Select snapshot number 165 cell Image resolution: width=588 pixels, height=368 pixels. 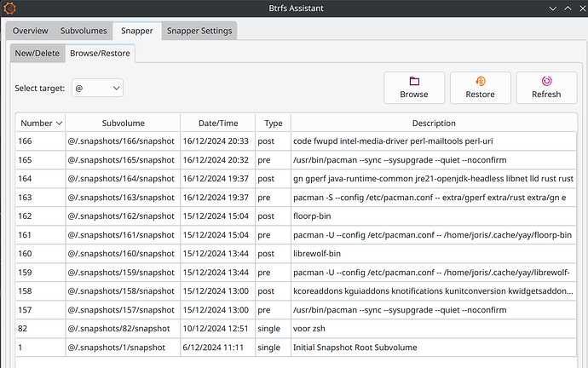[x=41, y=160]
